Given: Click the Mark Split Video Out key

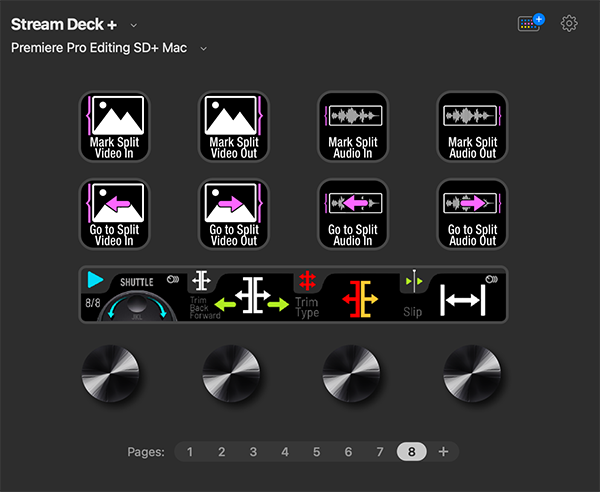Looking at the screenshot, I should (x=234, y=127).
